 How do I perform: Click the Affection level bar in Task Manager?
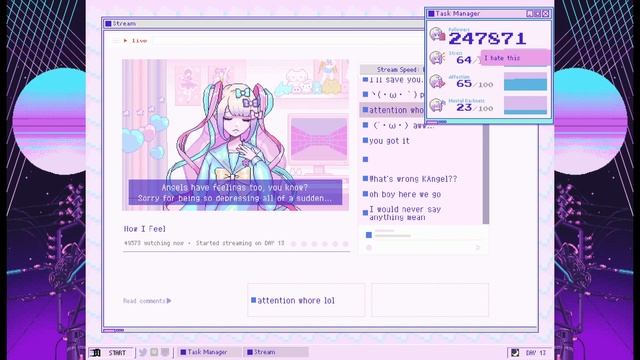coord(525,81)
